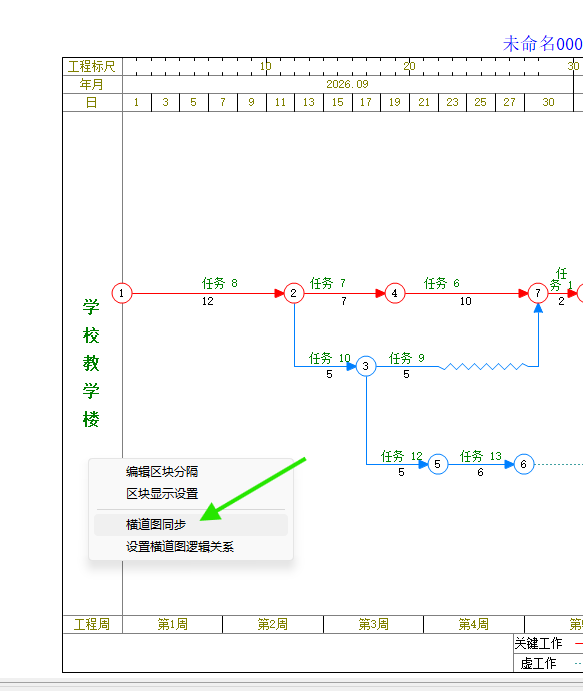Click day 15 in date ruler
The height and width of the screenshot is (691, 583).
pos(338,102)
